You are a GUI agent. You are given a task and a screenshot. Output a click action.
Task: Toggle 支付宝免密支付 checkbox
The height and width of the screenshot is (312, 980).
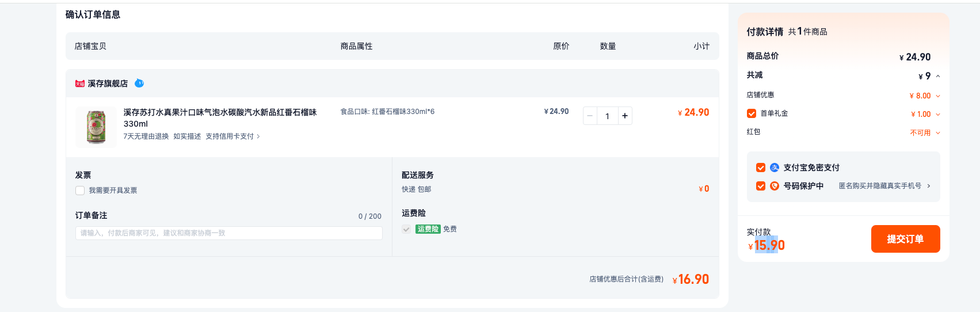(x=761, y=168)
